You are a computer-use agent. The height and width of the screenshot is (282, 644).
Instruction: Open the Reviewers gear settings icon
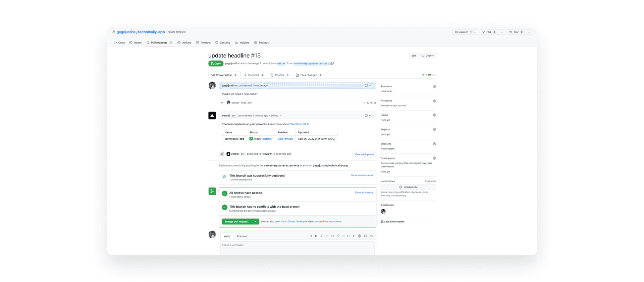point(434,86)
